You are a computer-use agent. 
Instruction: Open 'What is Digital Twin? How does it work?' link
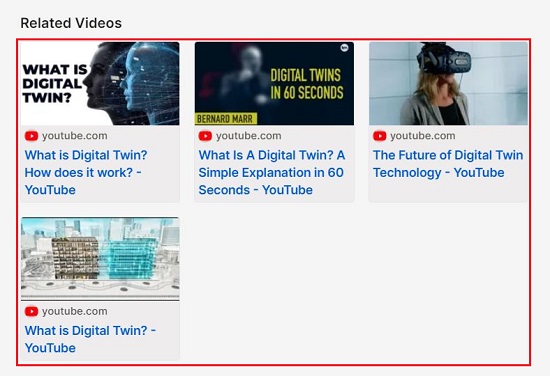pos(86,173)
